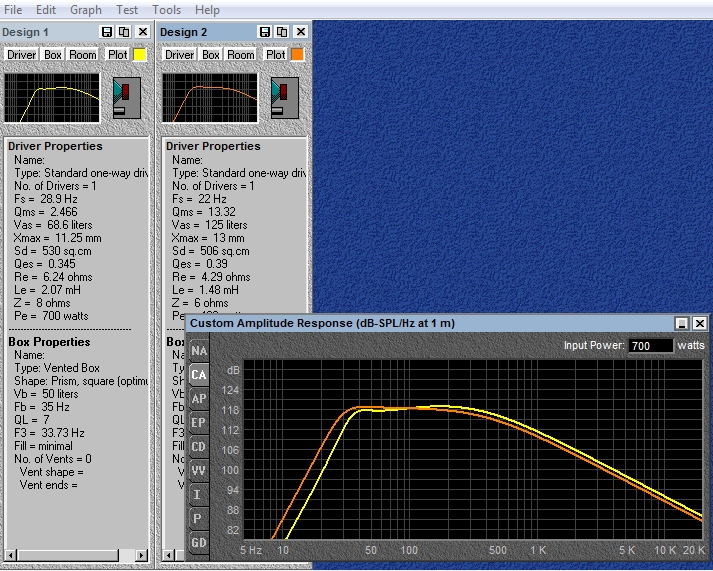Close the Custom Amplitude Response window
The height and width of the screenshot is (571, 713).
[699, 323]
